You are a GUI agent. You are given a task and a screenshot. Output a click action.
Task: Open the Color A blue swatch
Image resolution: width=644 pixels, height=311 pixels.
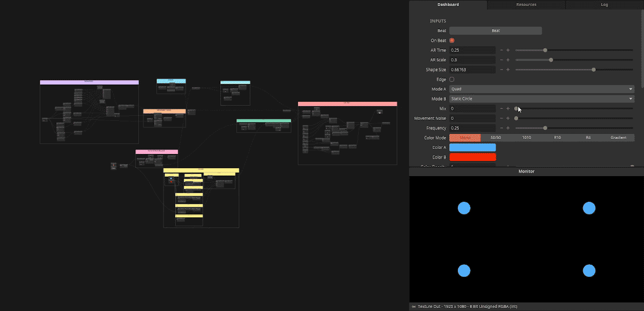click(x=472, y=147)
